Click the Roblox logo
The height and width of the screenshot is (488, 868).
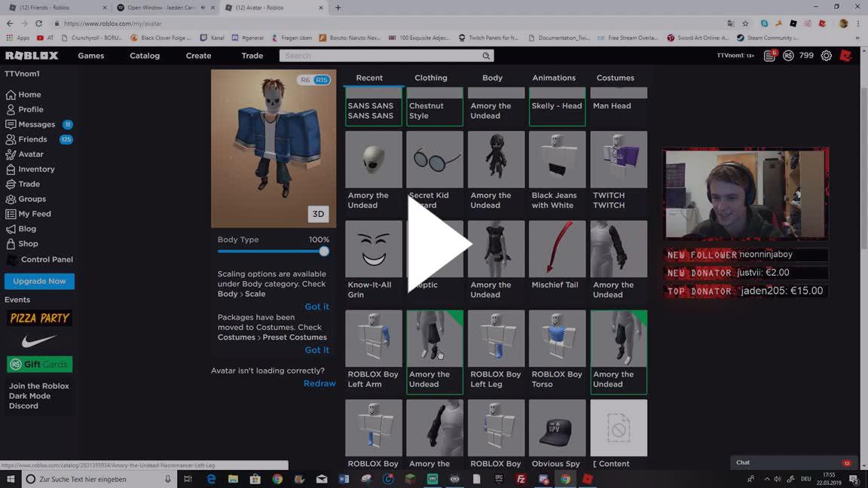[x=32, y=55]
